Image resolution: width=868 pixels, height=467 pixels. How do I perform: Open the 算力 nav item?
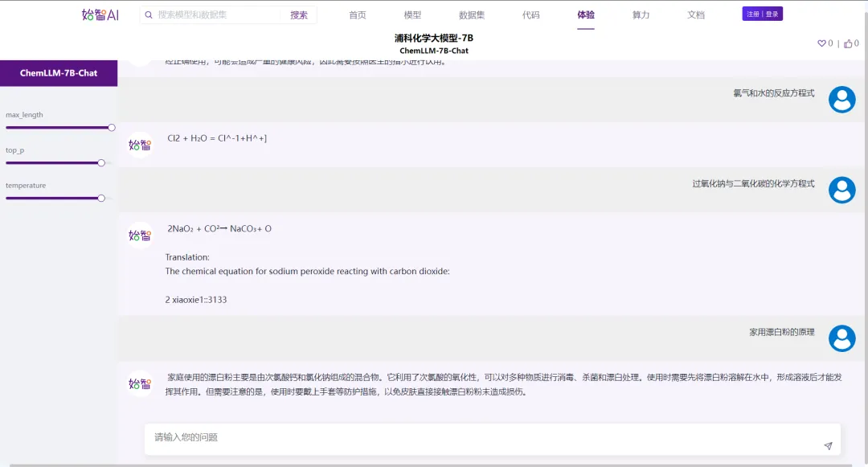641,15
